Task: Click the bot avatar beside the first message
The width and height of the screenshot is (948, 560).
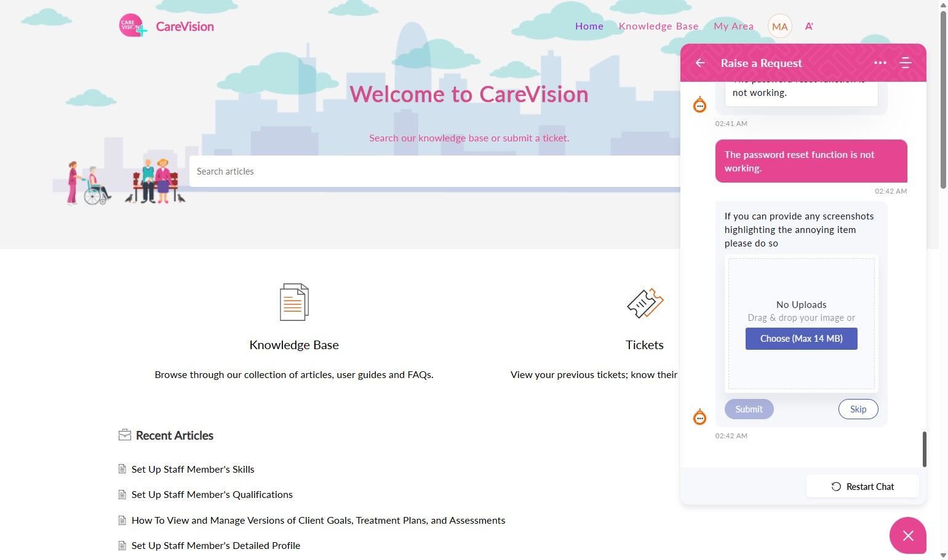Action: [700, 105]
